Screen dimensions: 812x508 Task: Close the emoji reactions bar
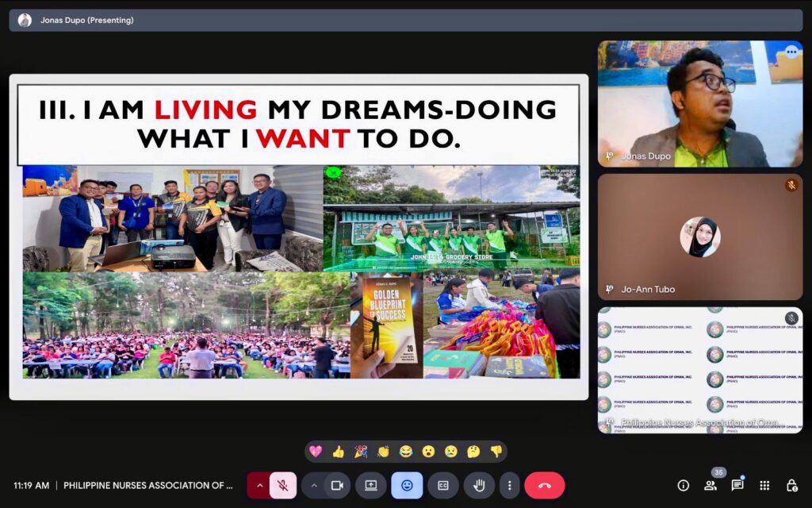click(407, 485)
